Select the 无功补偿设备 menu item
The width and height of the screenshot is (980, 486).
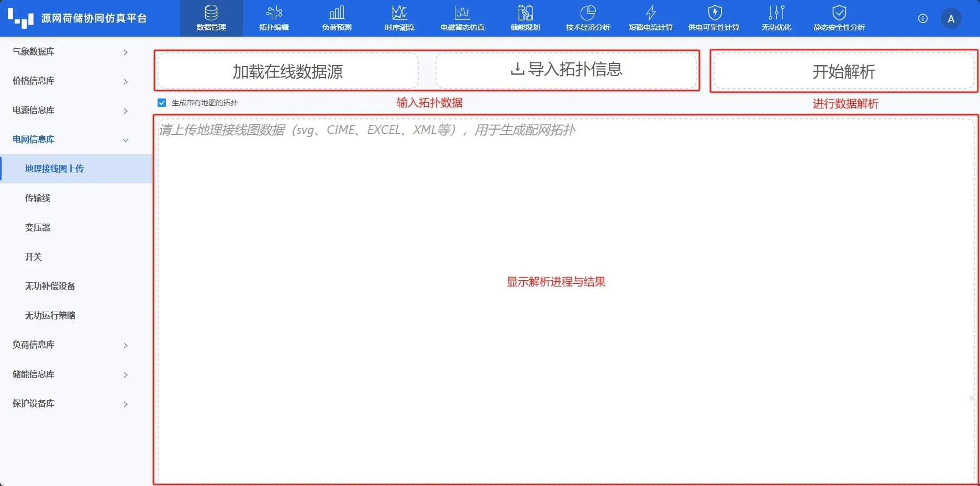click(76, 286)
